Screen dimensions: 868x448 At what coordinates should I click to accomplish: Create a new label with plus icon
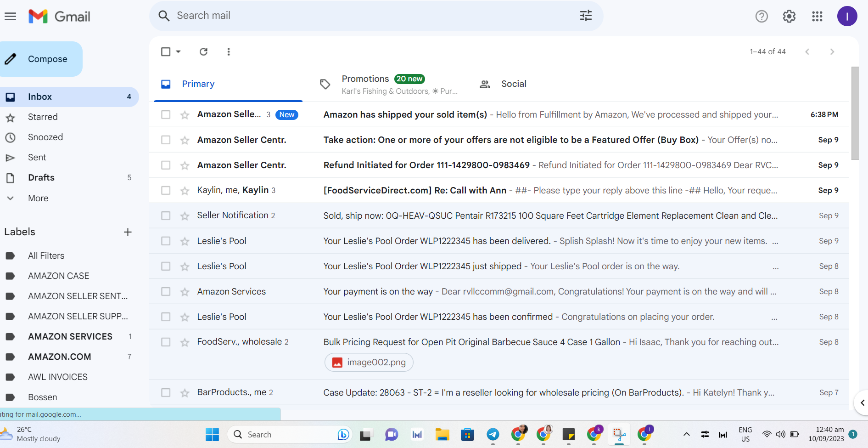tap(128, 232)
